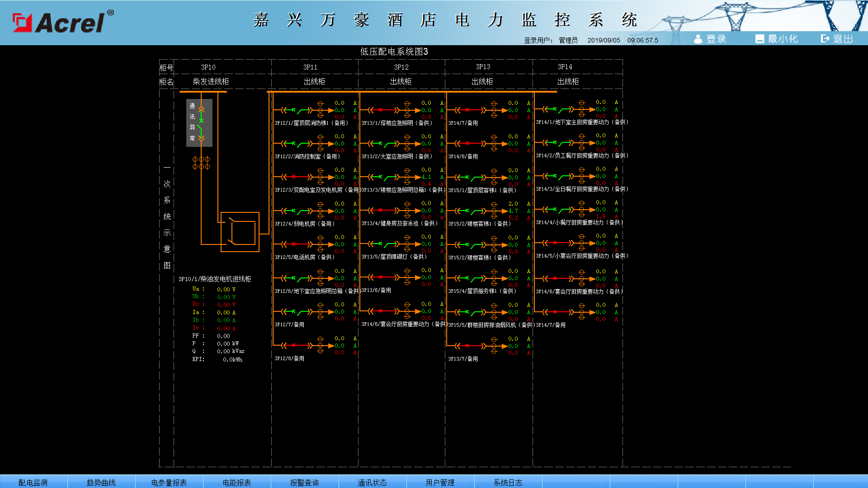
Task: Open the 通讯状态 tab
Action: [x=373, y=482]
